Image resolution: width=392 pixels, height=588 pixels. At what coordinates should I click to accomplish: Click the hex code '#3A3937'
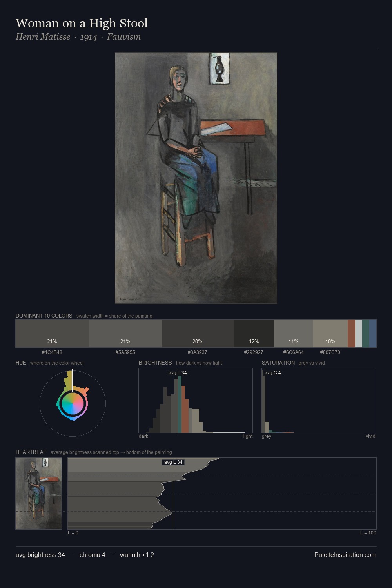coord(198,352)
